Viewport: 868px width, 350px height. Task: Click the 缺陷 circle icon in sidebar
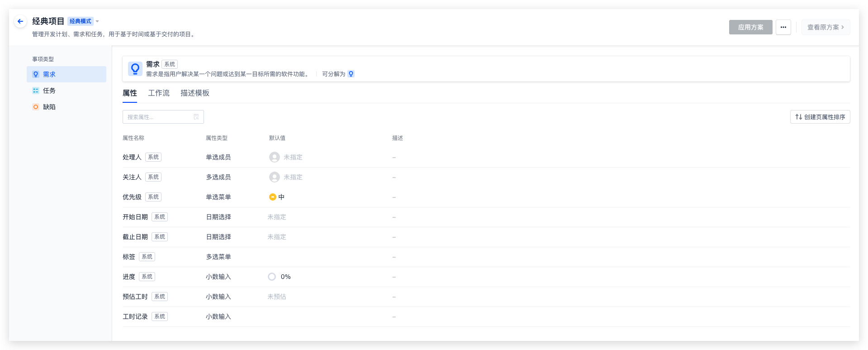[x=36, y=107]
